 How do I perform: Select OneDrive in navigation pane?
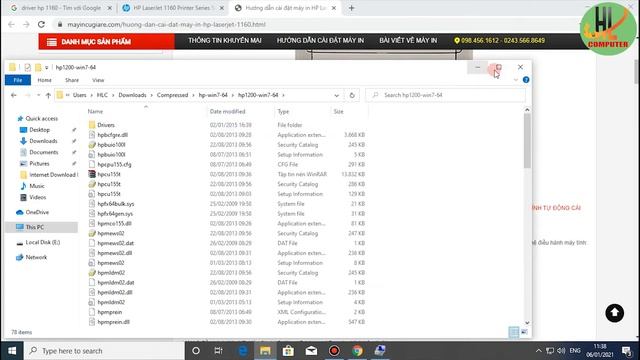tap(37, 212)
